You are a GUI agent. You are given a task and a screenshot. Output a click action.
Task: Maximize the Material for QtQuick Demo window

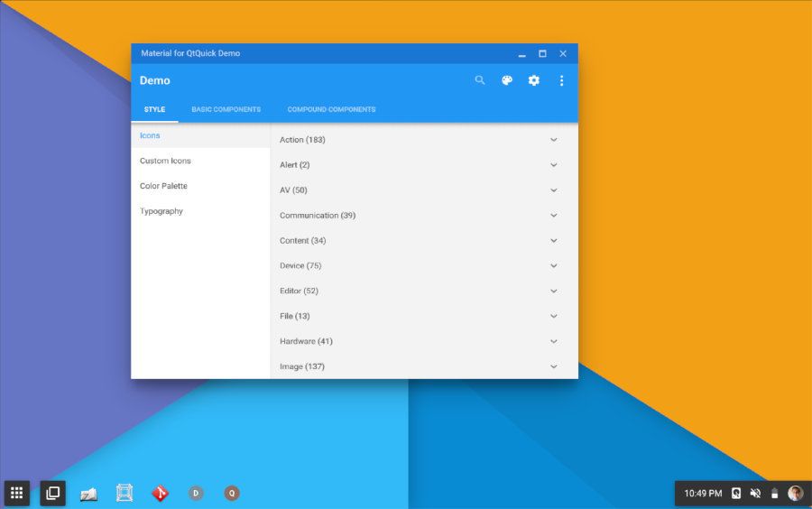pos(542,53)
